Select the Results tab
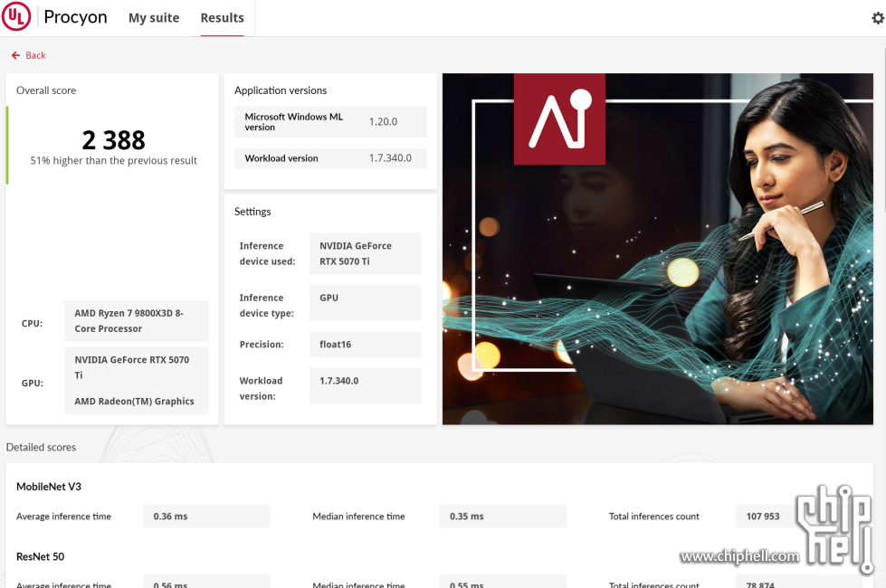This screenshot has width=886, height=588. pyautogui.click(x=222, y=18)
